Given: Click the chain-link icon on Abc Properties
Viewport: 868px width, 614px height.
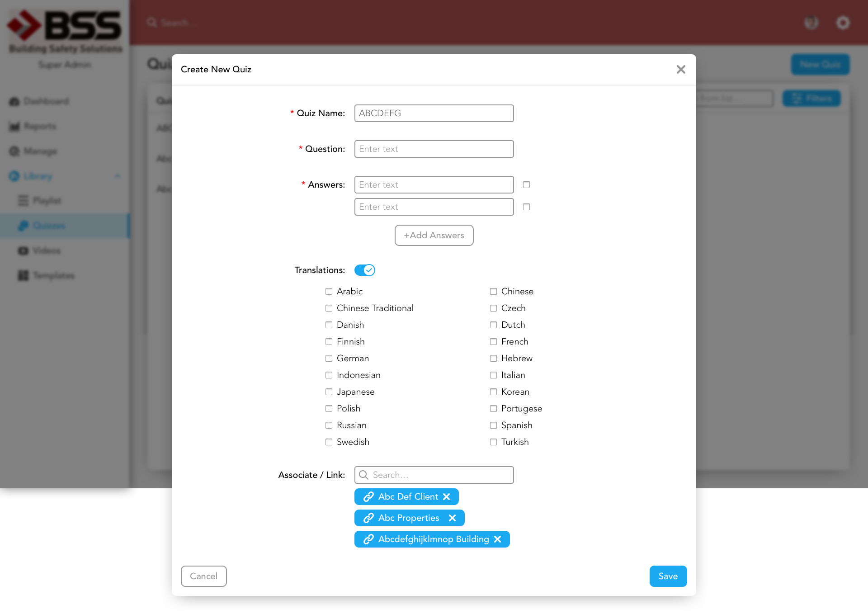Looking at the screenshot, I should 368,518.
